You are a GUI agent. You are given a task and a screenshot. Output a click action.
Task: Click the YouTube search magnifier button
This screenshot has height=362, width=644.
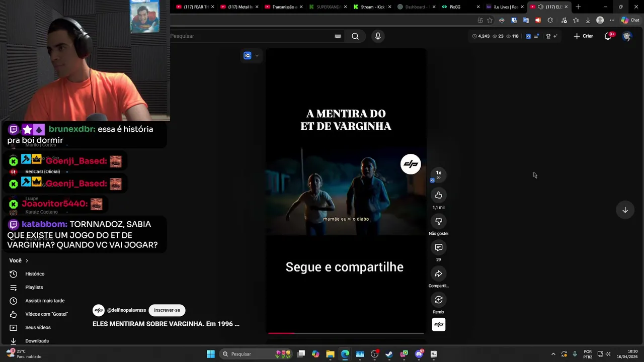355,36
